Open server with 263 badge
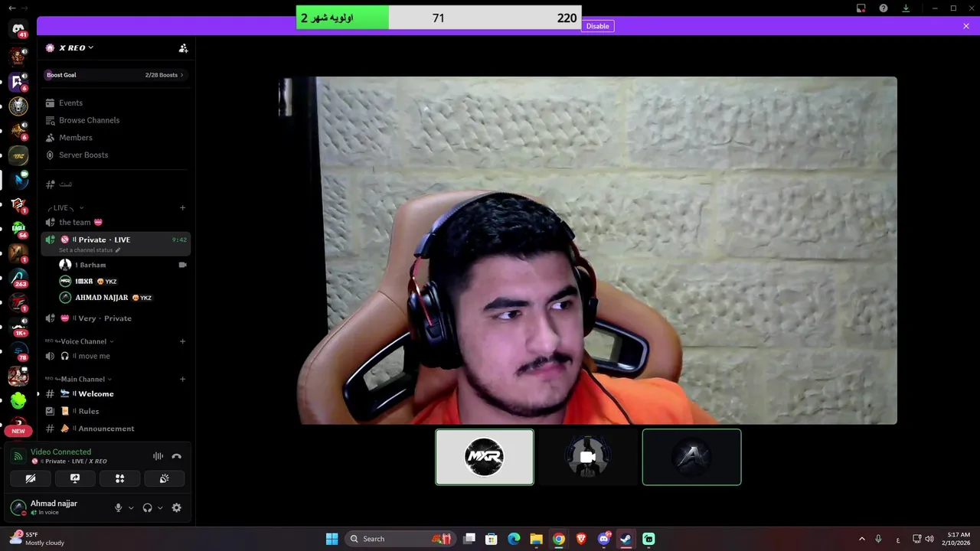Image resolution: width=980 pixels, height=551 pixels. point(18,278)
